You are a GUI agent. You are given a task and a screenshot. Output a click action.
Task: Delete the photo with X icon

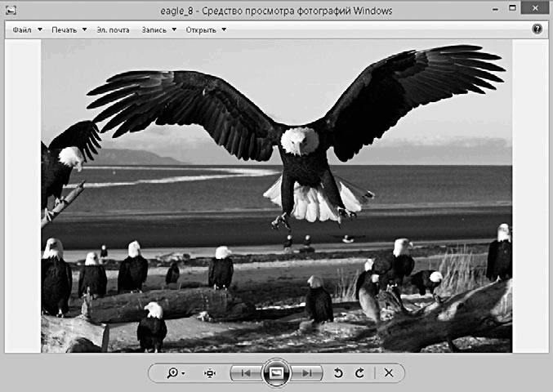[389, 373]
